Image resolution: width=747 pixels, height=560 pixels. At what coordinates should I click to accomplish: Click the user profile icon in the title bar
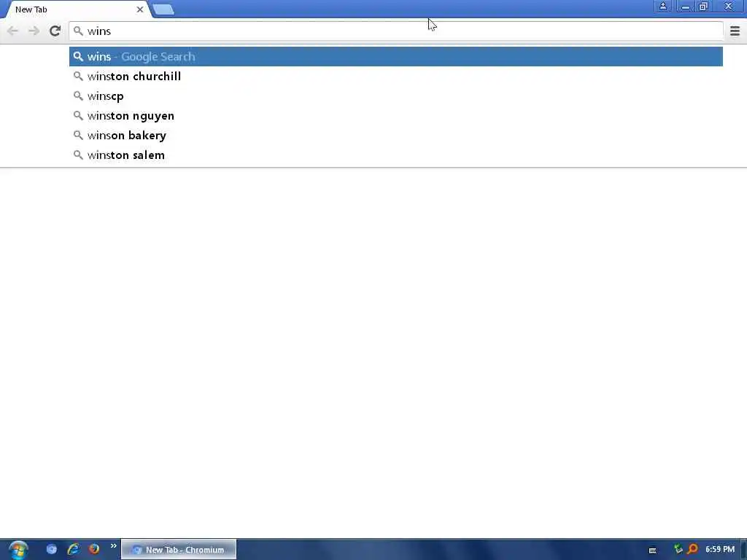[662, 6]
